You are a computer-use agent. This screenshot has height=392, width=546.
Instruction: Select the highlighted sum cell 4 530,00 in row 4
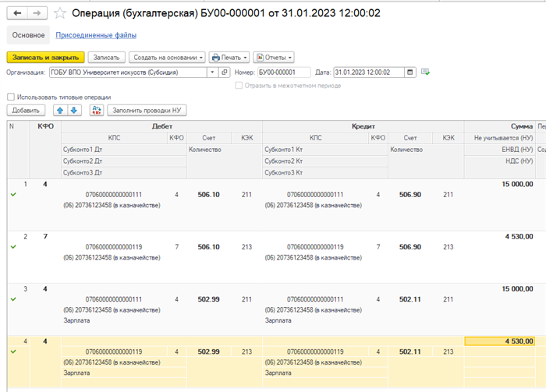pos(500,341)
